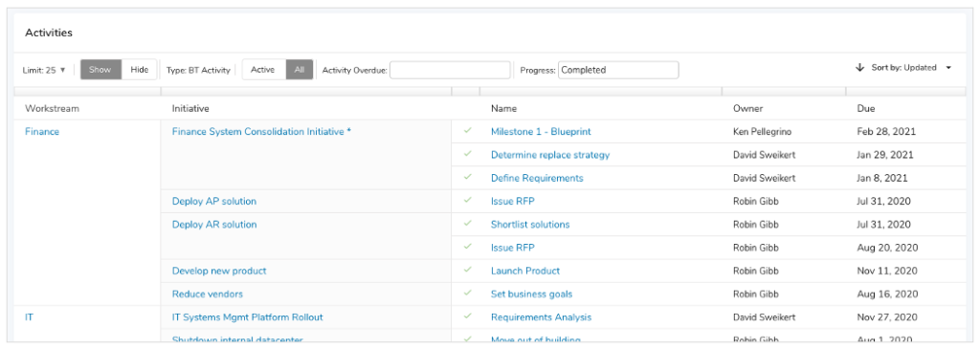Switch filter to Active activities
This screenshot has height=349, width=980.
tap(262, 70)
